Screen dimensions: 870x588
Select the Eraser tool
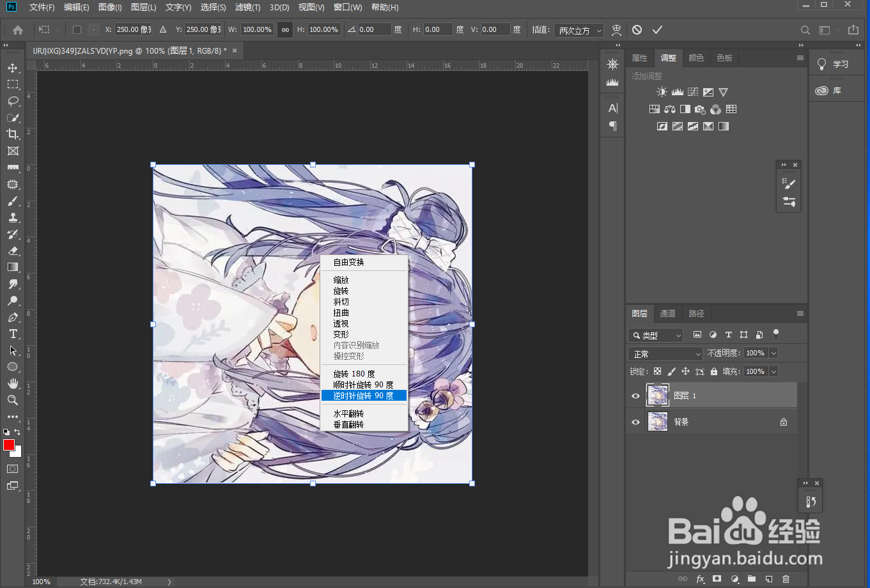[x=13, y=251]
